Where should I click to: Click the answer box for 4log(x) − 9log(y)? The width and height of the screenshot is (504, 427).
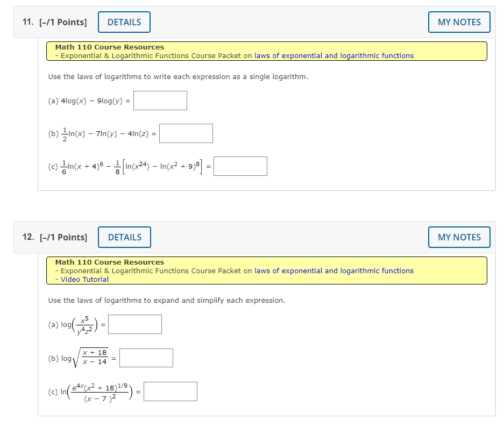[x=160, y=101]
